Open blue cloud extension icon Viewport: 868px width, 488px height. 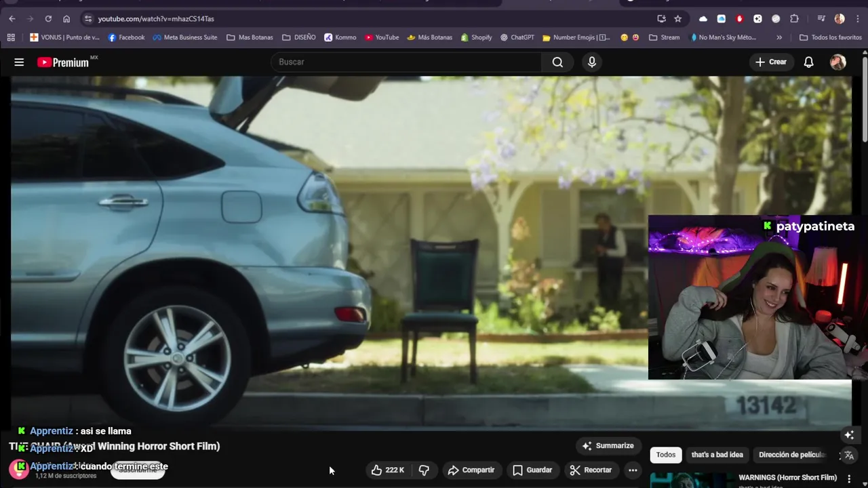coord(721,19)
